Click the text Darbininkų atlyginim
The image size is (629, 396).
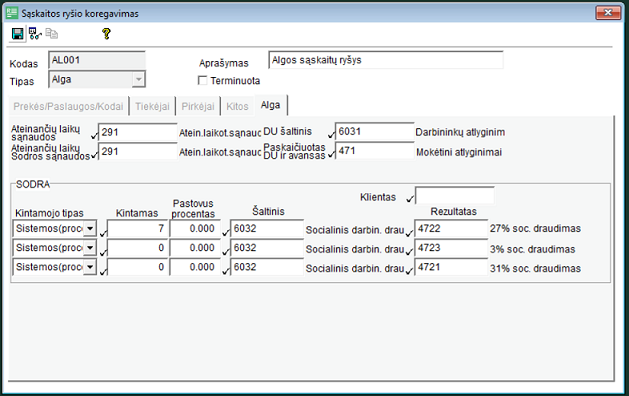coord(460,132)
